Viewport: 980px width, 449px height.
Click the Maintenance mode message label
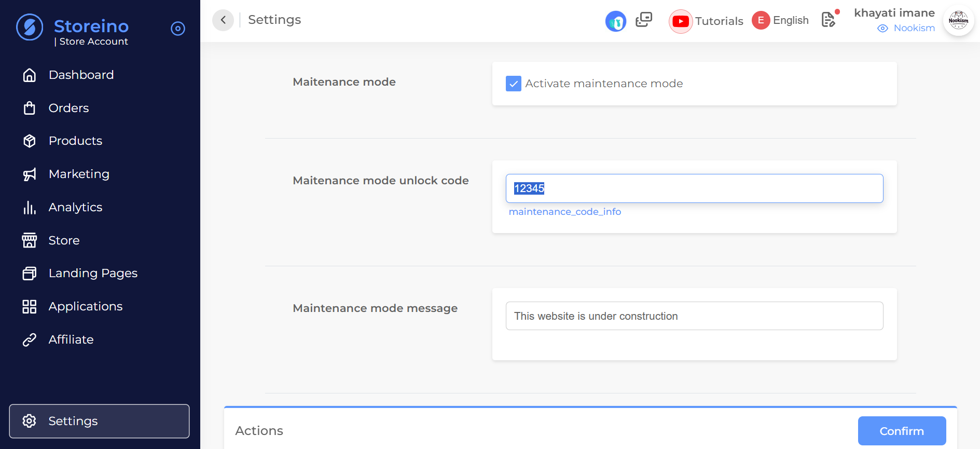[375, 308]
